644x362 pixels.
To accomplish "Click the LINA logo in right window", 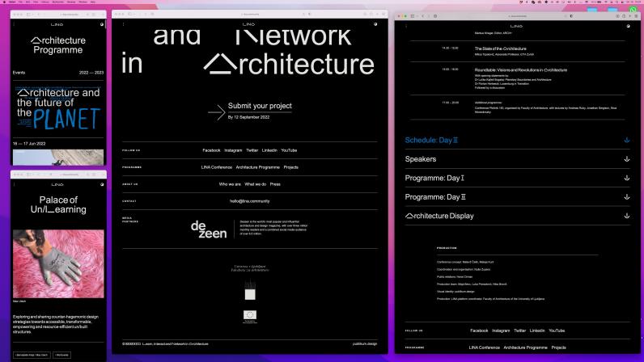I will [517, 27].
